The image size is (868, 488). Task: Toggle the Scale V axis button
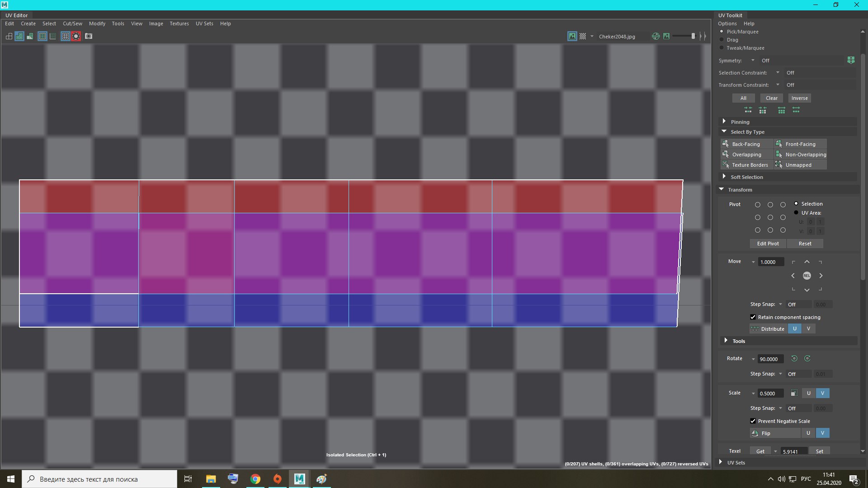822,393
